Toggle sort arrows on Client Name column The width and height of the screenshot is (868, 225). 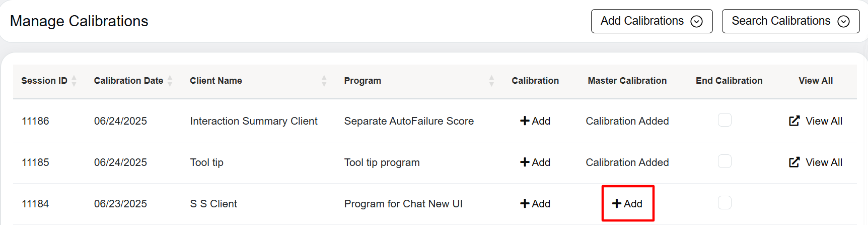(x=324, y=81)
